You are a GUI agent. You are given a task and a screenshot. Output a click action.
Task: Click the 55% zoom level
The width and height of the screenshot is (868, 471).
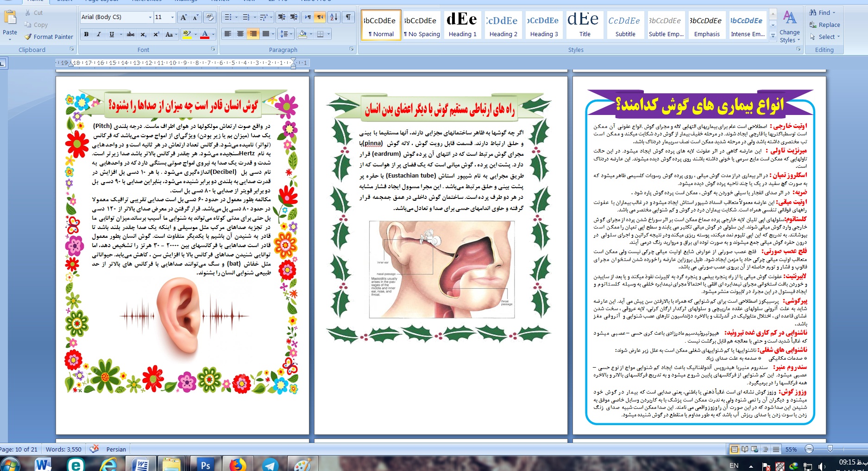[791, 449]
